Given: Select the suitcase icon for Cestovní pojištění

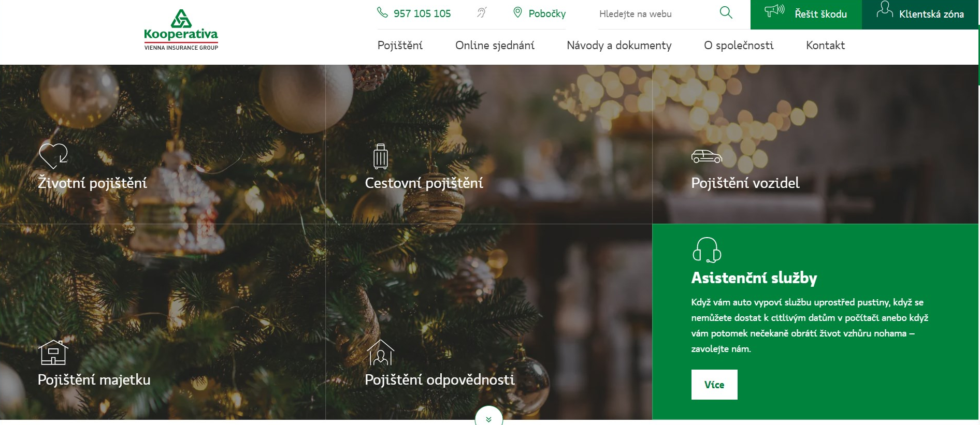Looking at the screenshot, I should tap(381, 156).
